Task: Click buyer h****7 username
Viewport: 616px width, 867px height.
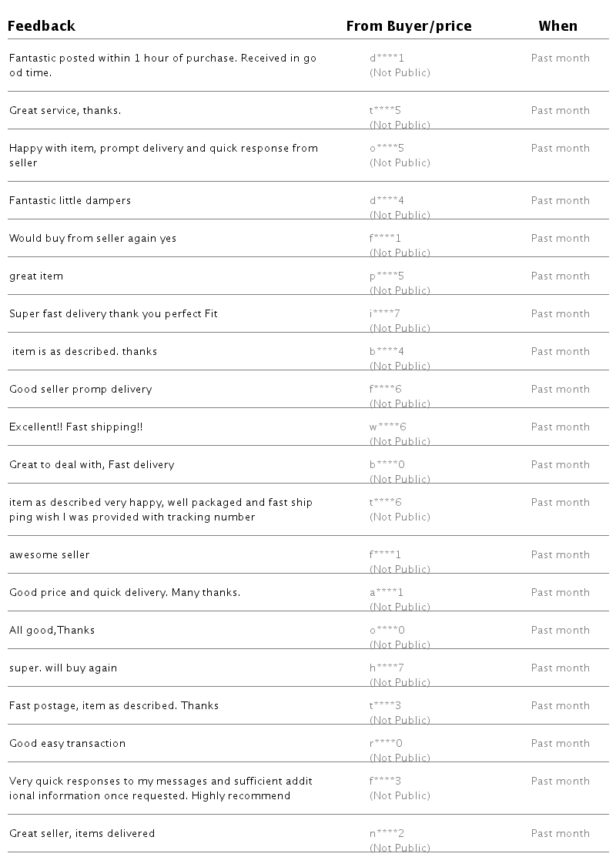Action: [387, 668]
